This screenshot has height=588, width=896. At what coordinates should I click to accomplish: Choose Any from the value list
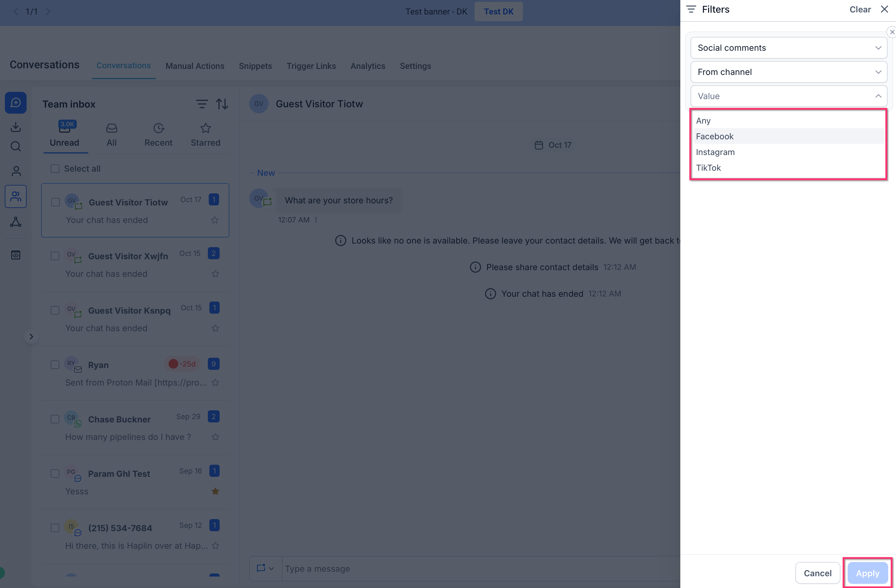[789, 121]
